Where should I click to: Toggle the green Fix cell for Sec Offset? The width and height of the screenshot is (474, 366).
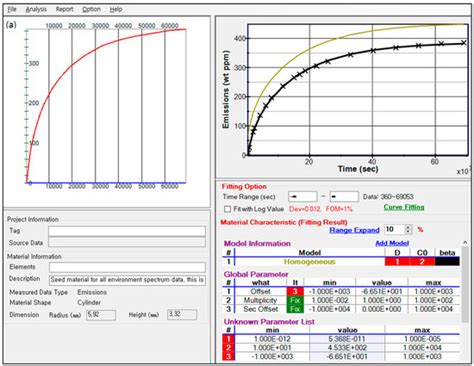[x=295, y=309]
